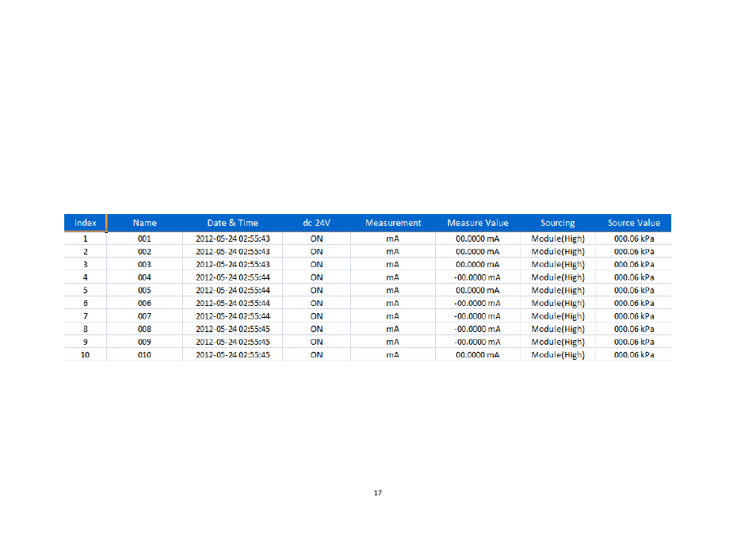
Task: Click the Name cell 004
Action: coord(145,277)
